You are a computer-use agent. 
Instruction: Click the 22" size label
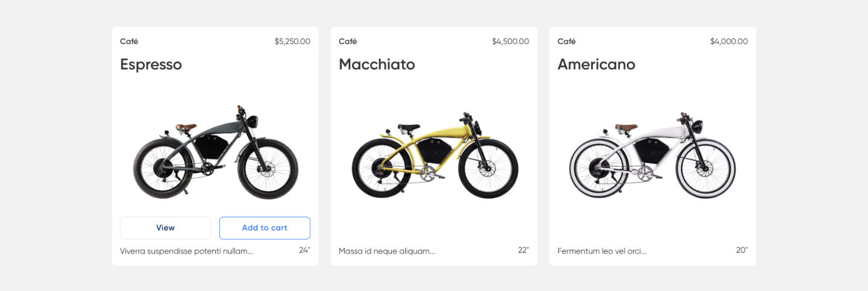(523, 250)
